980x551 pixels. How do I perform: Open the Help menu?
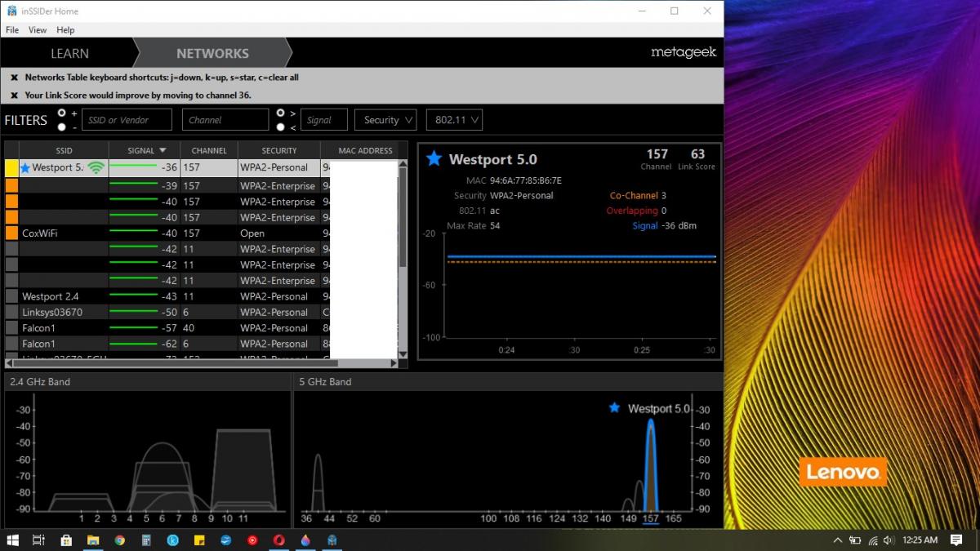[65, 30]
